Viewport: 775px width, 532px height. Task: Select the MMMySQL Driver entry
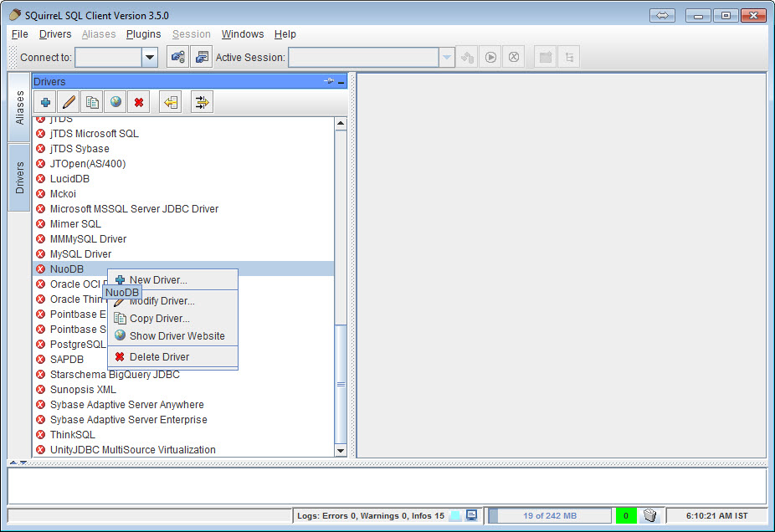183,239
